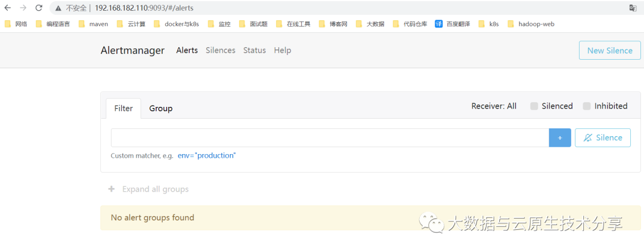Open the Status page
644x252 pixels.
pyautogui.click(x=254, y=50)
